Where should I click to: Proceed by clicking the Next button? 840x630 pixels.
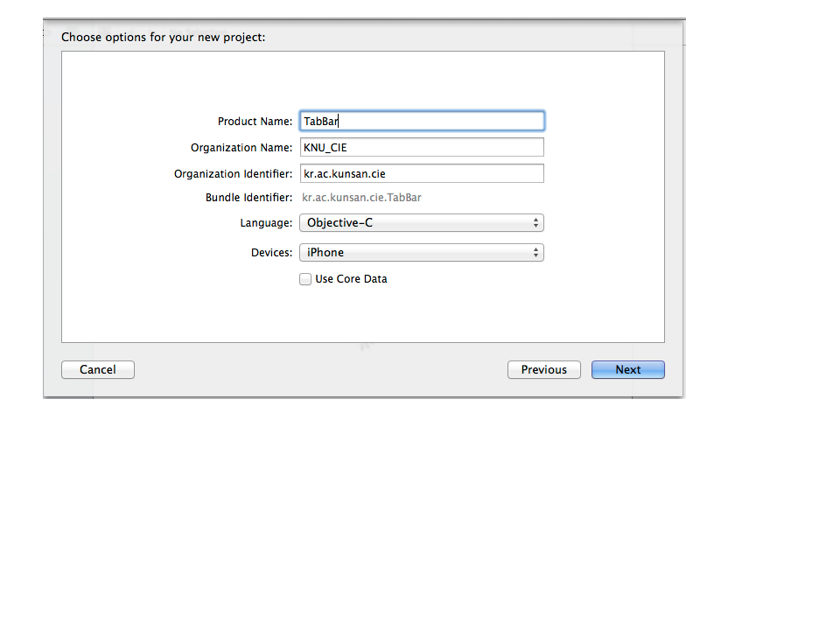[x=627, y=370]
